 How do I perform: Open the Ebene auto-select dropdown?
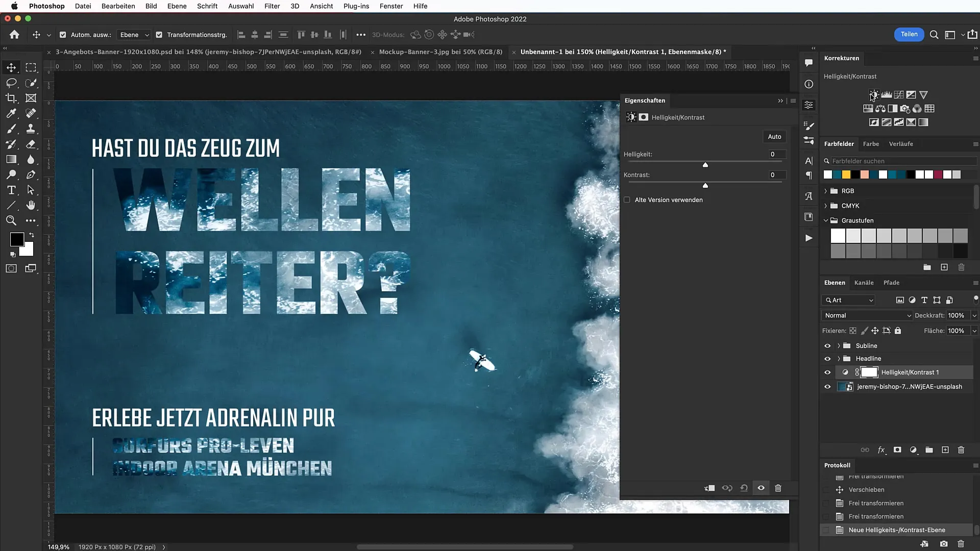(x=134, y=35)
